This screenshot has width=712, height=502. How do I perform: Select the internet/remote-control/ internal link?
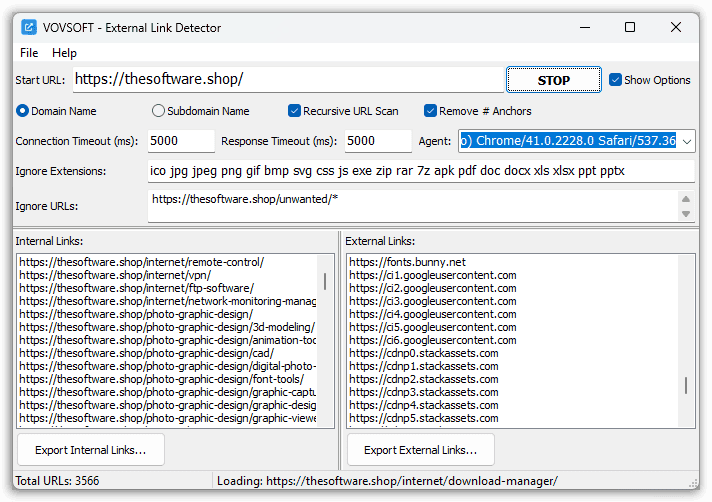pos(142,262)
